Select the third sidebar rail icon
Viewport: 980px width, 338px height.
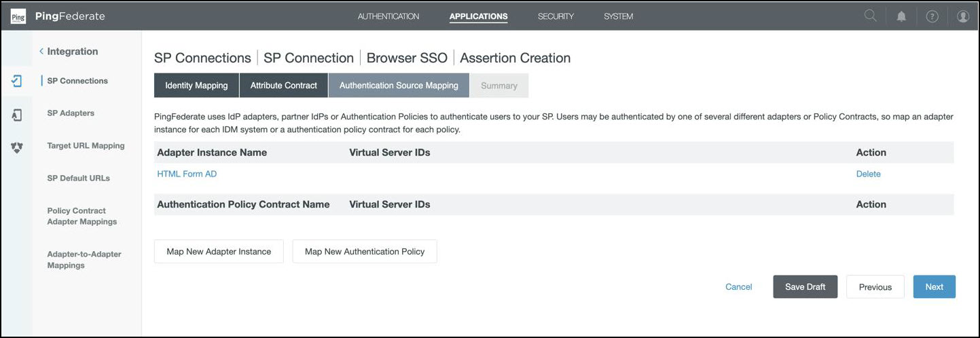tap(17, 147)
